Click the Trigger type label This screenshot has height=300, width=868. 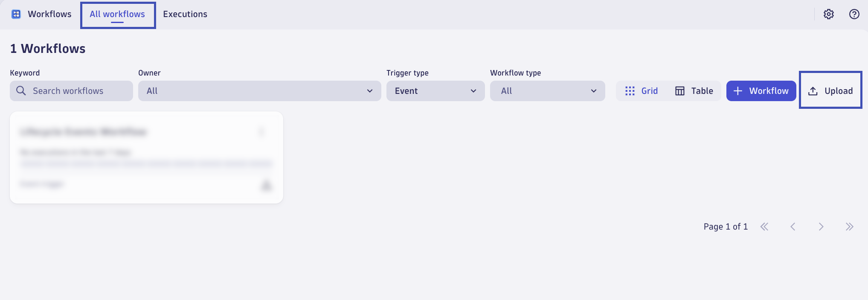[407, 73]
